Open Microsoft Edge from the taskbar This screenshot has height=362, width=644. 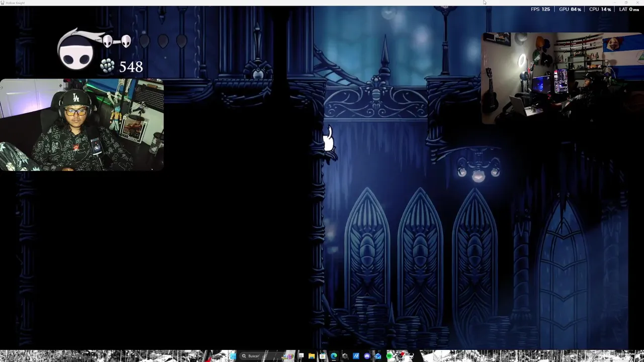click(334, 356)
